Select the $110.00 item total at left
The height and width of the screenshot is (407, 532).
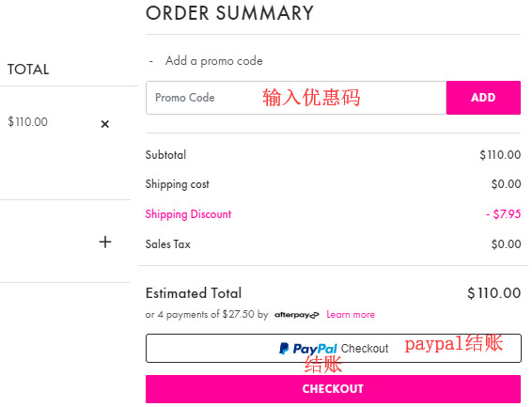28,122
